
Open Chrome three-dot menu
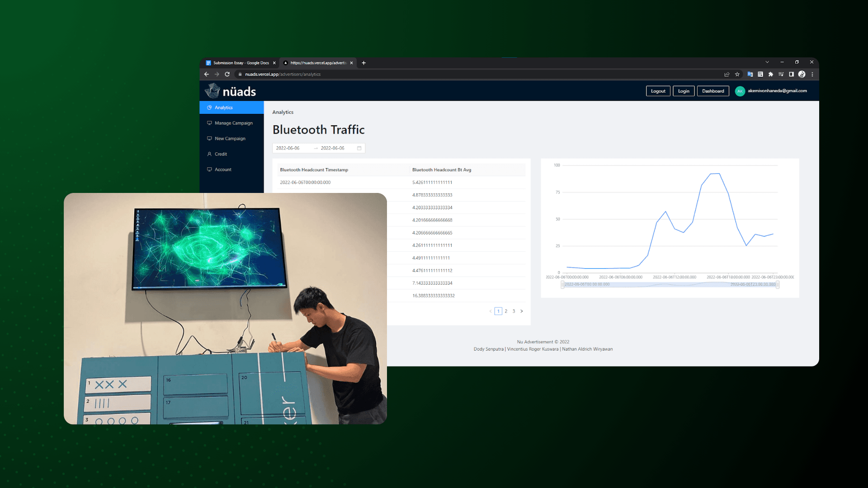point(812,75)
